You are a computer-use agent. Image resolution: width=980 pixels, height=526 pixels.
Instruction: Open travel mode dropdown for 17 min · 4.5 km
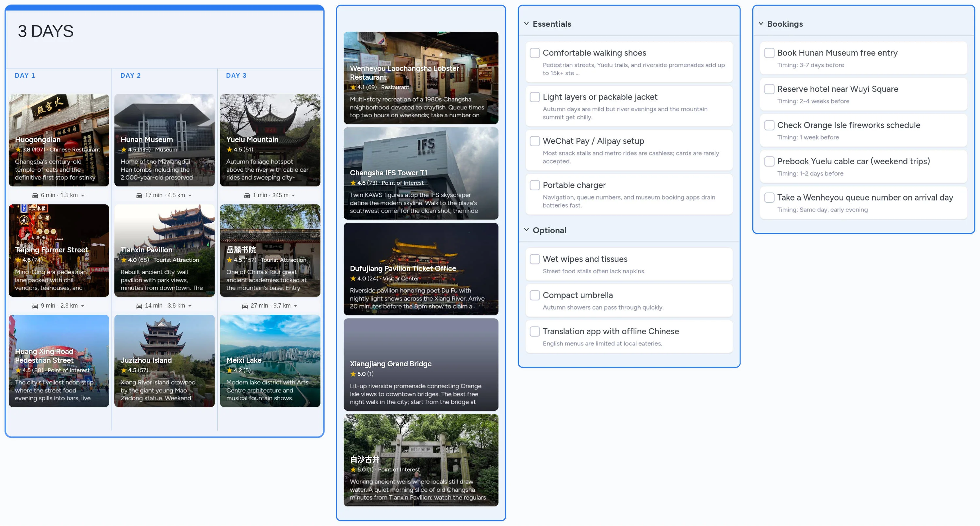tap(190, 196)
